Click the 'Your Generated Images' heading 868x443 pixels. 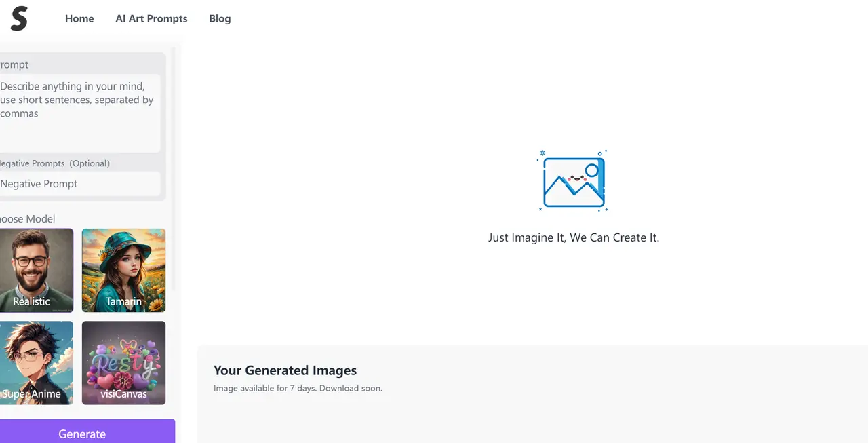[x=285, y=370]
